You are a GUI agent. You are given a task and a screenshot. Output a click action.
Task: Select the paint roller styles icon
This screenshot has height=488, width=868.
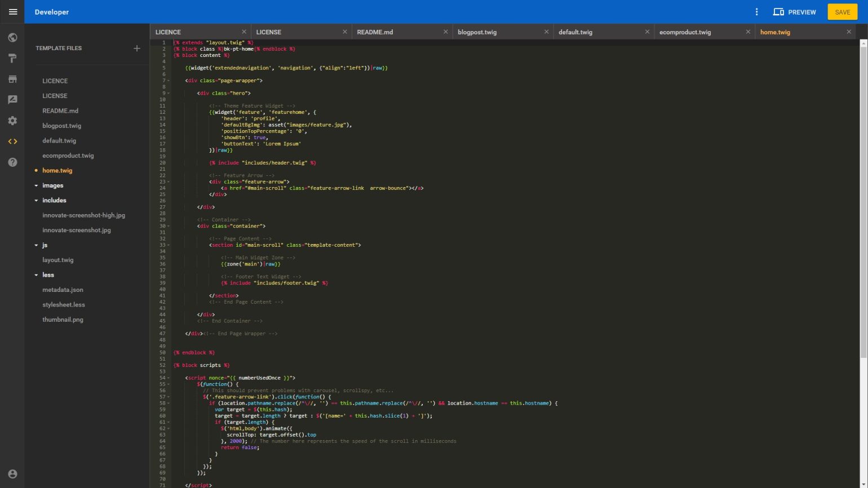point(12,58)
